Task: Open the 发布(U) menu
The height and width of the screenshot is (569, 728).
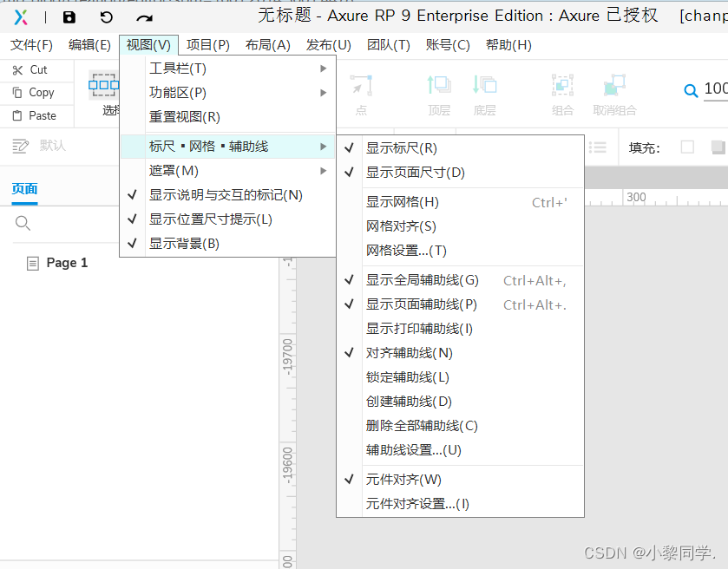Action: (x=328, y=45)
